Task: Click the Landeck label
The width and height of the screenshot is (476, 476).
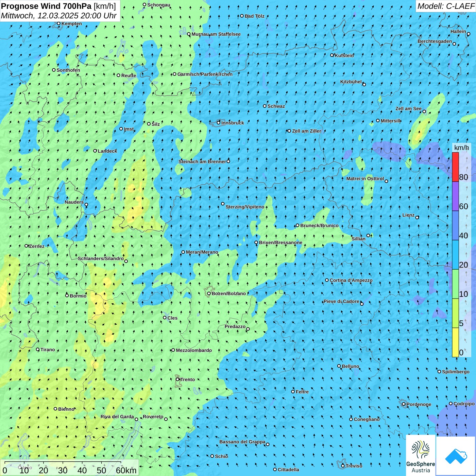Action: 107,151
